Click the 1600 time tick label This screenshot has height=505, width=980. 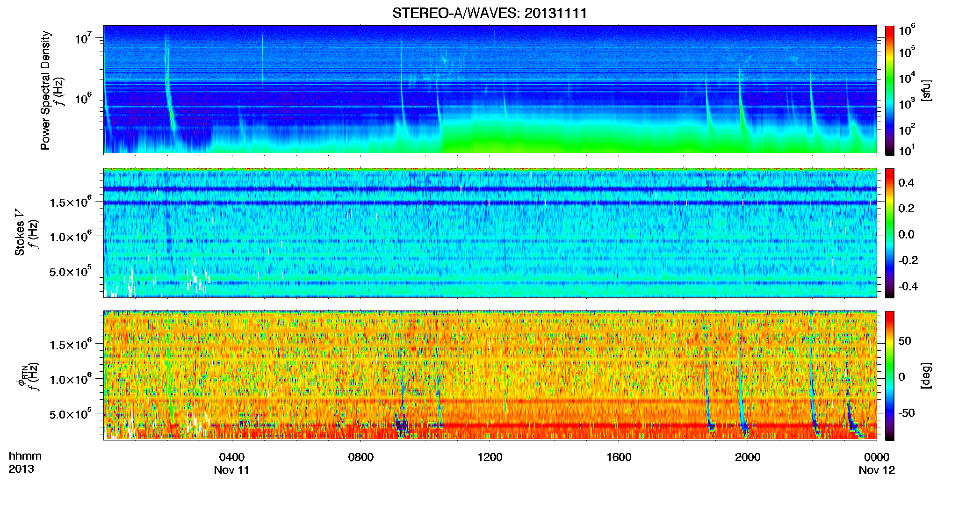point(619,457)
